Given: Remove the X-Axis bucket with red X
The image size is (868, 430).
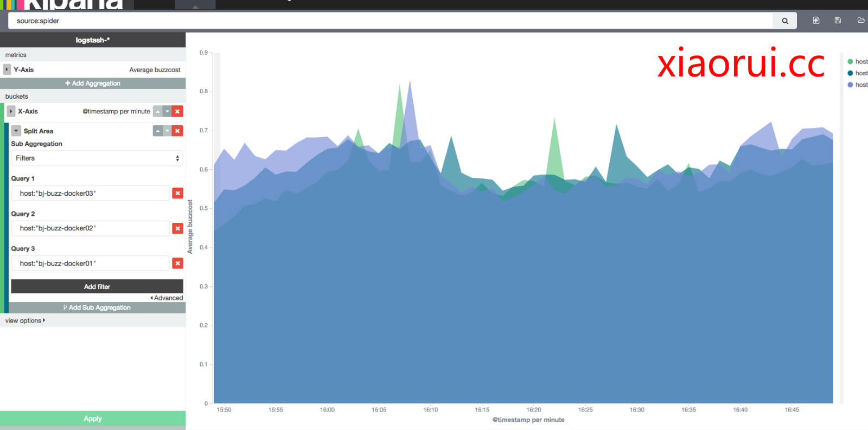Looking at the screenshot, I should tap(177, 112).
